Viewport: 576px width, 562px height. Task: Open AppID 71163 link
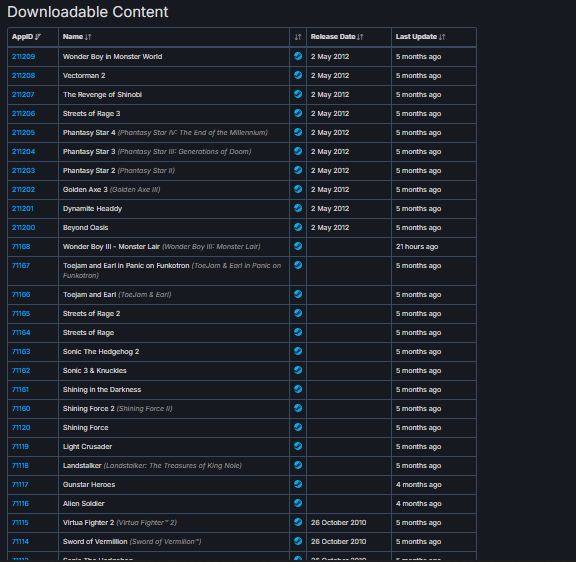[x=21, y=352]
